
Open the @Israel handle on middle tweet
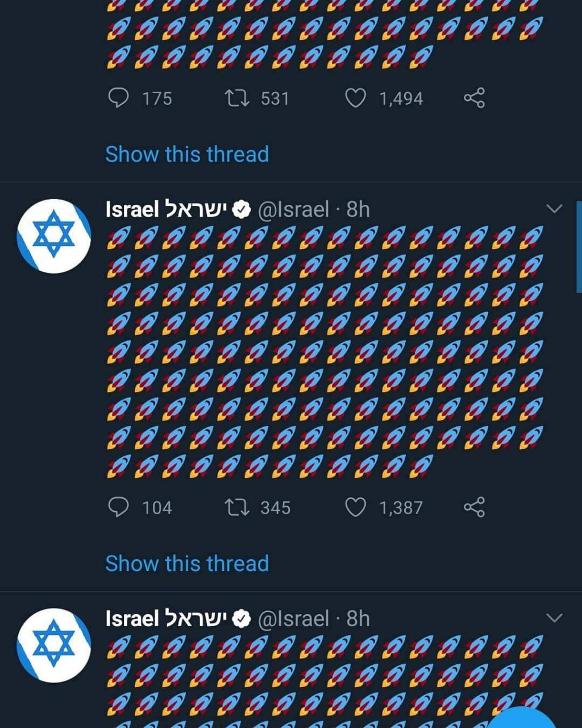point(293,209)
